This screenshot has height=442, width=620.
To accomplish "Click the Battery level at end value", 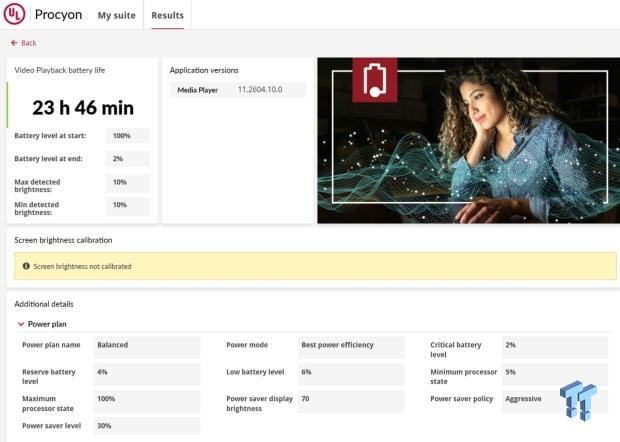I will tap(127, 159).
